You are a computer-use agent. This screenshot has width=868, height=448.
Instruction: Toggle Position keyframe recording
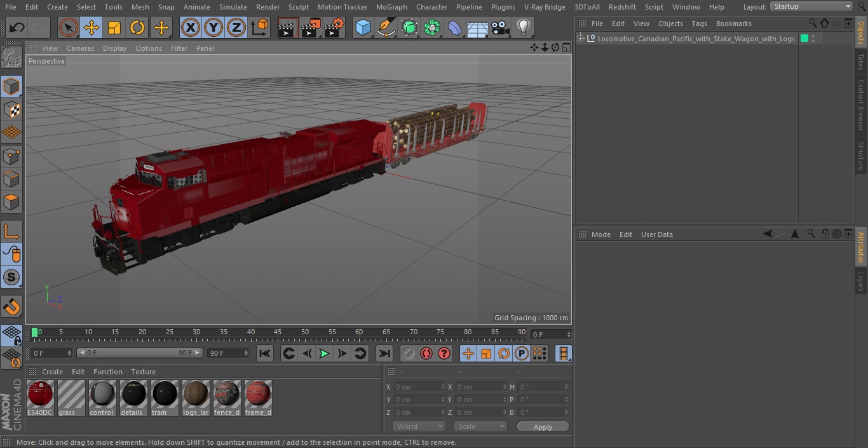[x=468, y=354]
